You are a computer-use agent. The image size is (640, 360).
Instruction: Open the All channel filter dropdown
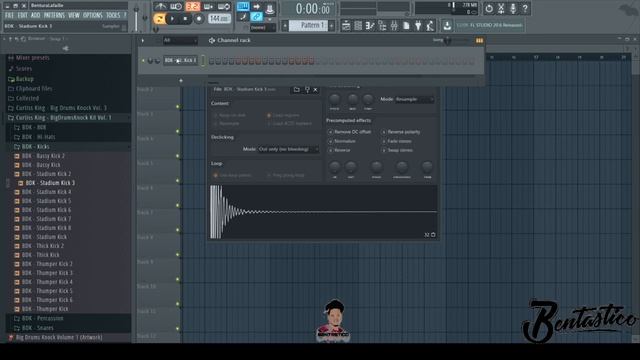click(x=180, y=40)
